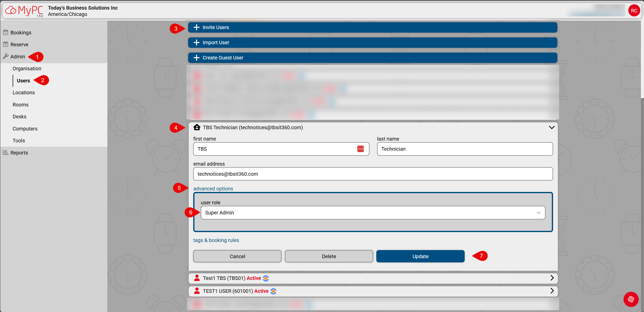The width and height of the screenshot is (644, 312).
Task: Click the Test1 TBS user person icon
Action: [197, 278]
